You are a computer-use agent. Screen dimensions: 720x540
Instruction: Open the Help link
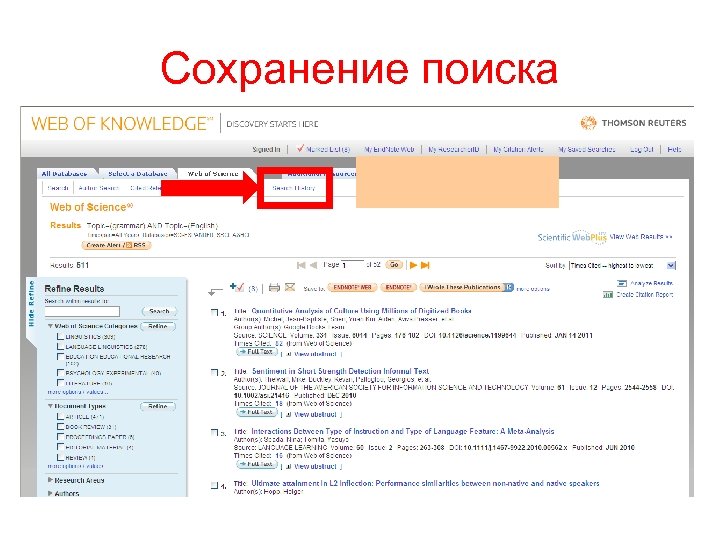tap(674, 149)
